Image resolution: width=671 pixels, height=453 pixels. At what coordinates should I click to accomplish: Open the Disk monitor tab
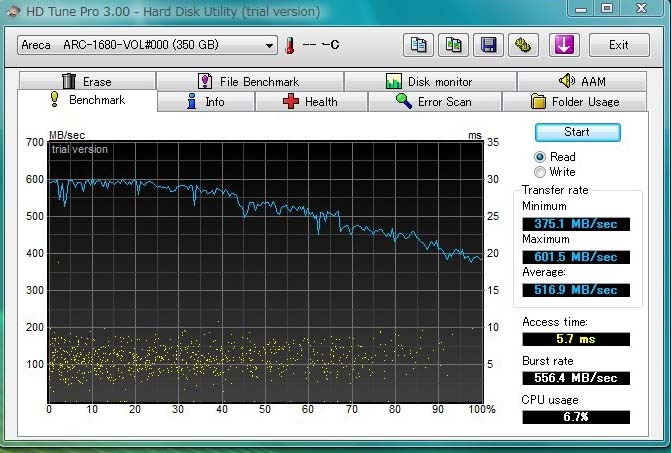(x=430, y=82)
